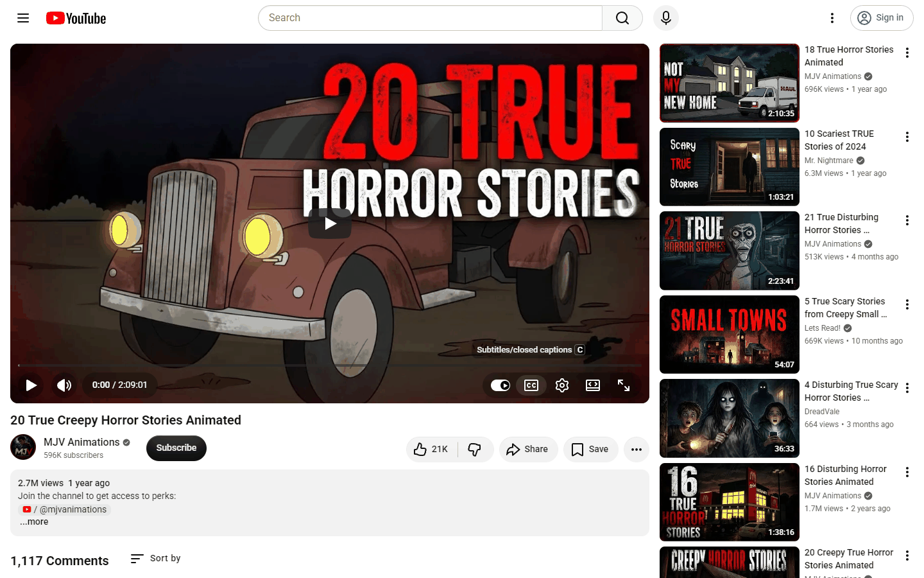Open options for '5 True Scary Stories' video
This screenshot has height=578, width=924.
click(x=907, y=304)
